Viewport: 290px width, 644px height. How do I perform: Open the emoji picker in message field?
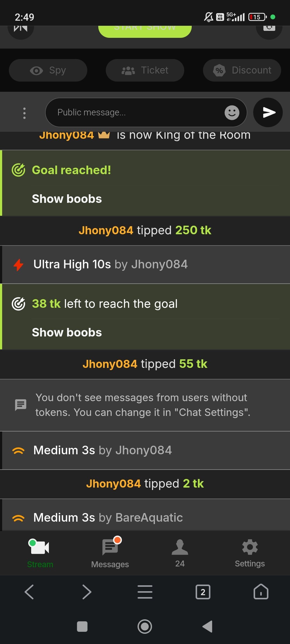click(x=232, y=112)
